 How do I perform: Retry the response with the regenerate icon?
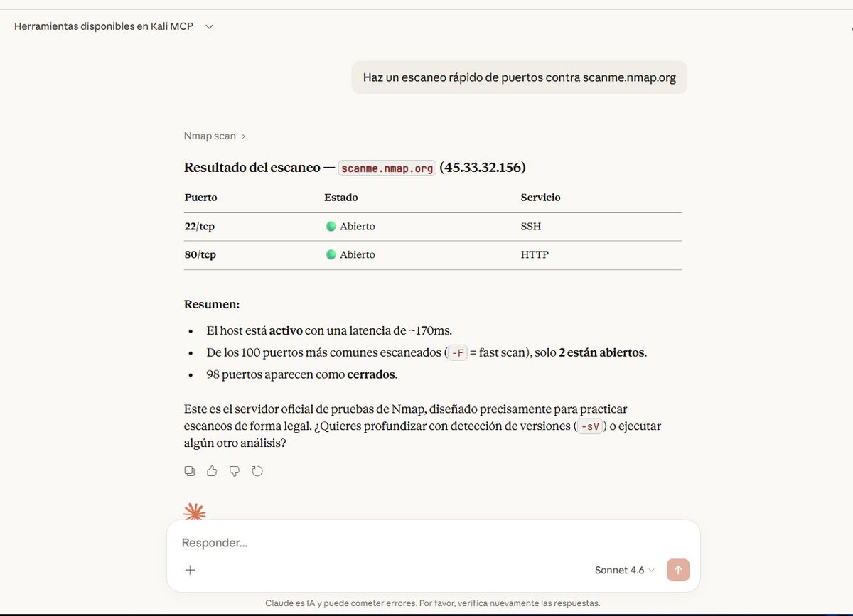click(257, 471)
